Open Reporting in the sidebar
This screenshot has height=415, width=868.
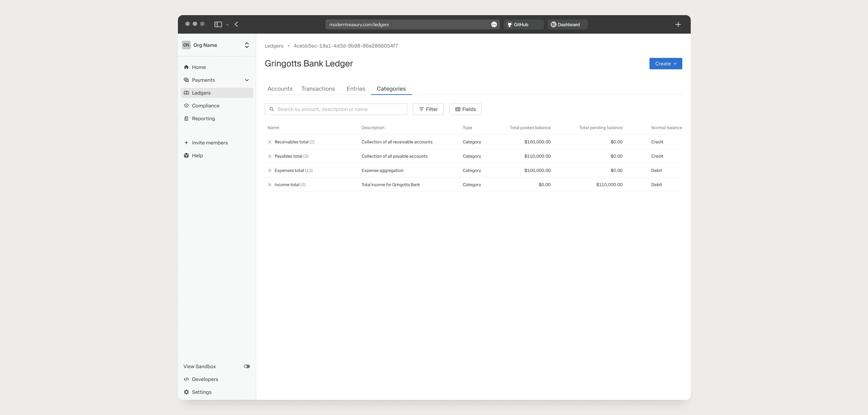point(203,118)
